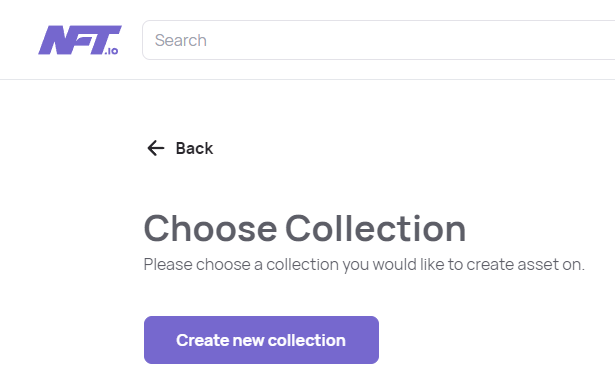Screen dimensions: 615x384
Task: Return home via the NFT.io brand logo
Action: click(80, 40)
